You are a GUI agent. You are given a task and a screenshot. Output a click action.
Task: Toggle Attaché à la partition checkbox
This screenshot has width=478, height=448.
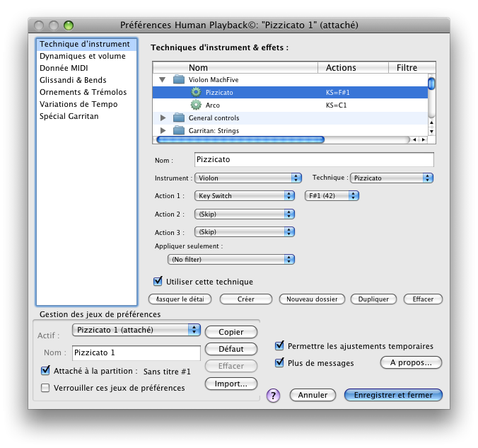point(46,371)
